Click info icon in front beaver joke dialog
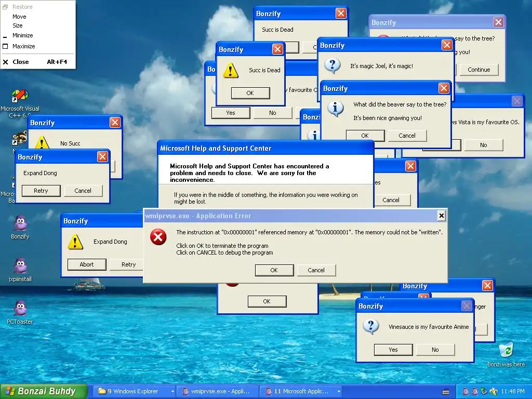The width and height of the screenshot is (532, 399). 336,108
